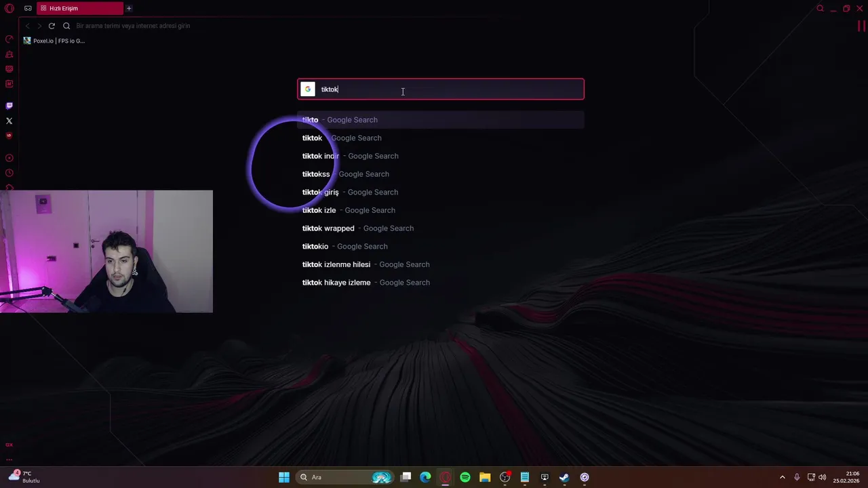Click the Opera GX taskbar icon

445,477
